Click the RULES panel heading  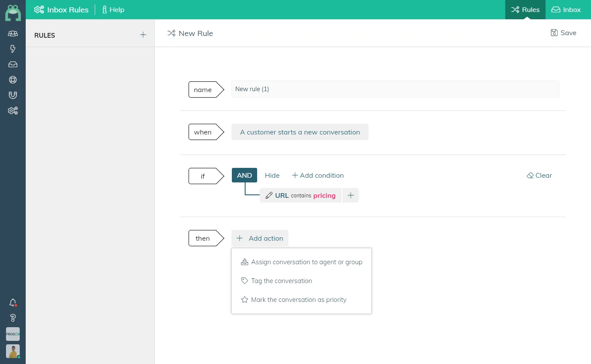click(x=45, y=36)
